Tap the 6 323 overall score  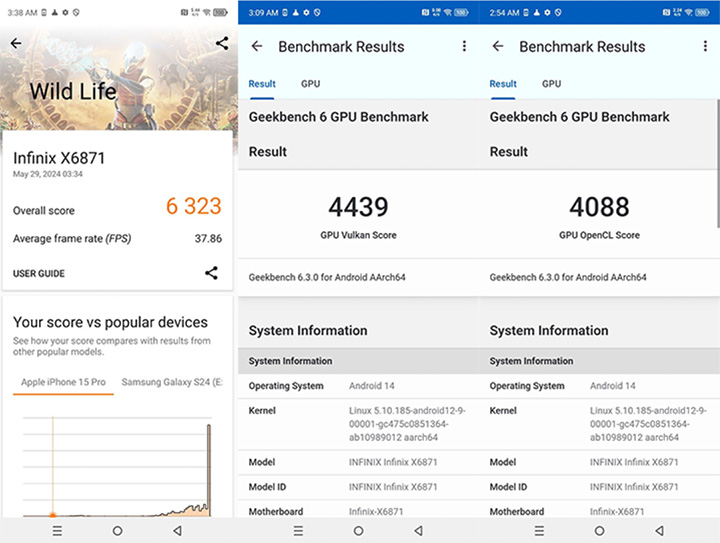coord(193,207)
